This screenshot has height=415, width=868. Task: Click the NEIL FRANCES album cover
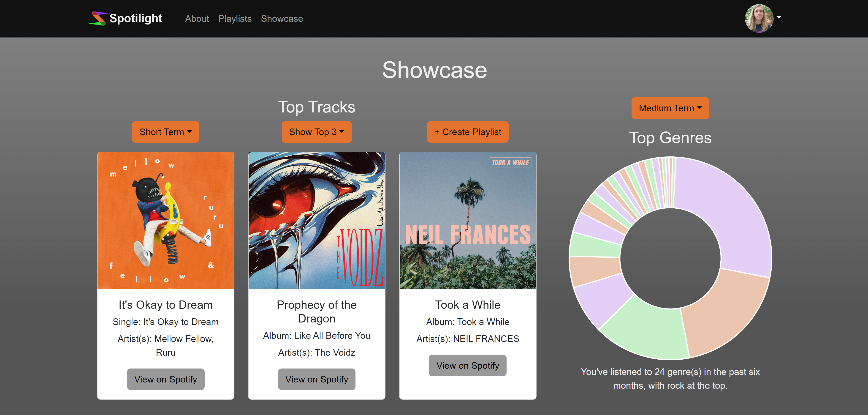(467, 221)
